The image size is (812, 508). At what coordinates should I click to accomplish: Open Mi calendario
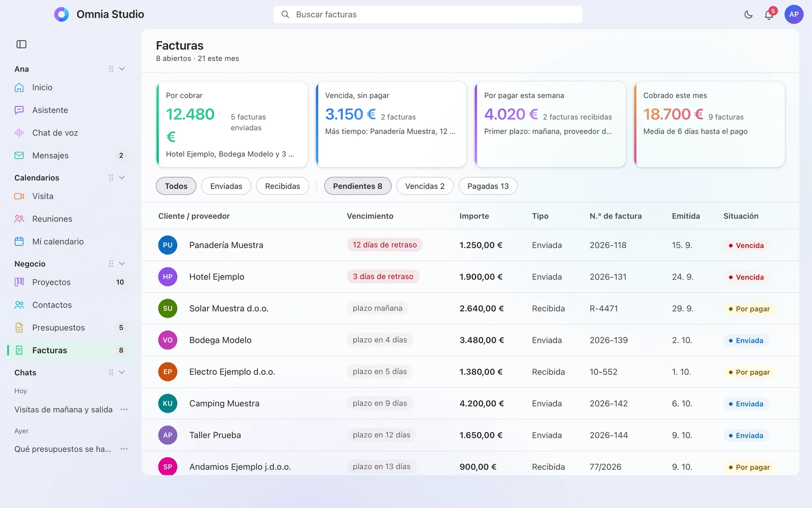70,241
